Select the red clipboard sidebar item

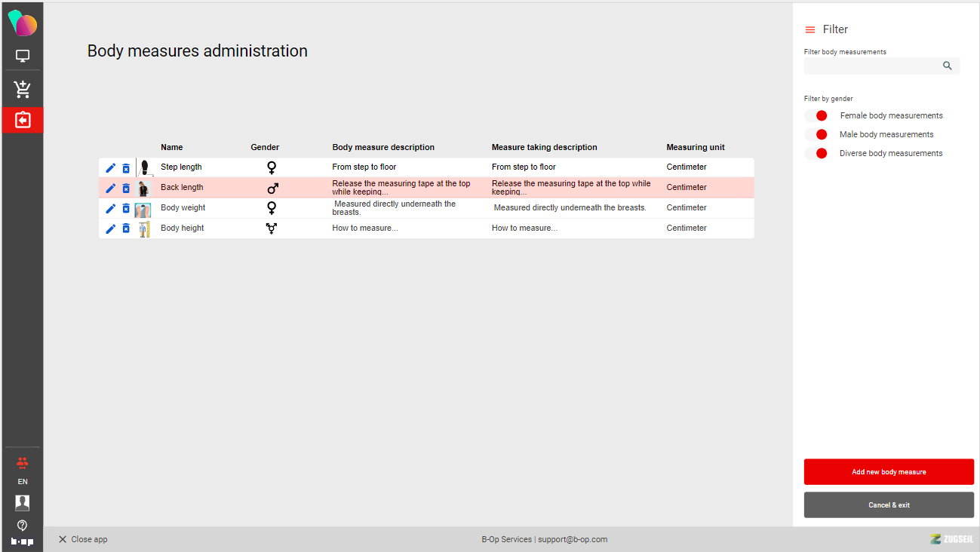coord(23,120)
